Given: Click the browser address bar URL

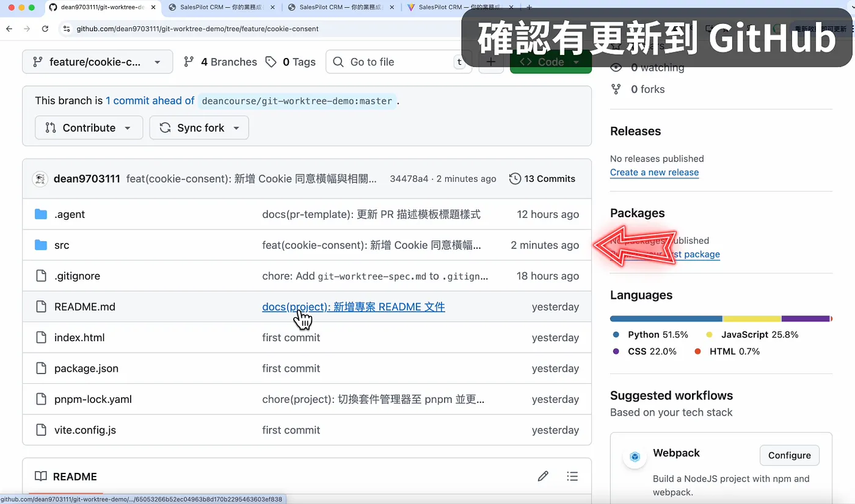Looking at the screenshot, I should [x=197, y=29].
